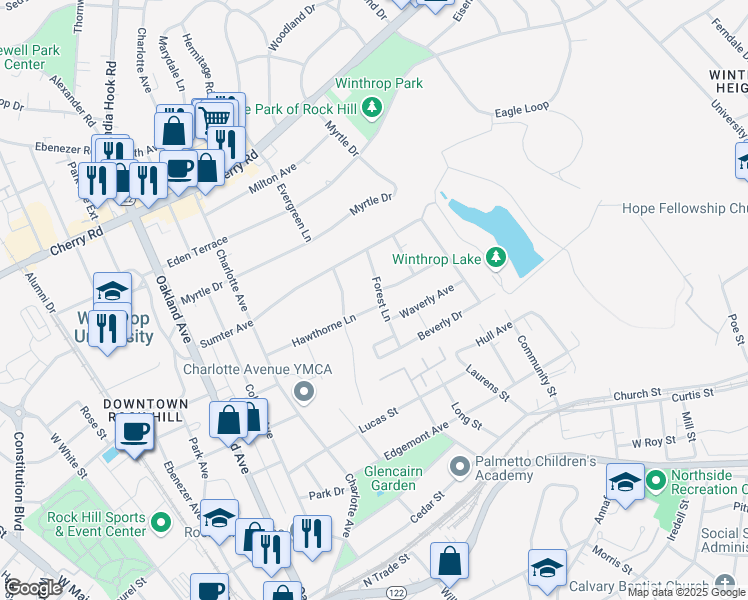Select the Lucas St street label
The width and height of the screenshot is (748, 600).
click(378, 420)
